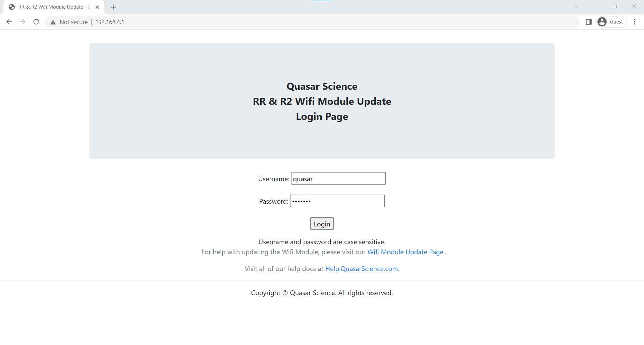Visit the Help.QuasarScience.com link
The height and width of the screenshot is (345, 644).
pyautogui.click(x=361, y=269)
